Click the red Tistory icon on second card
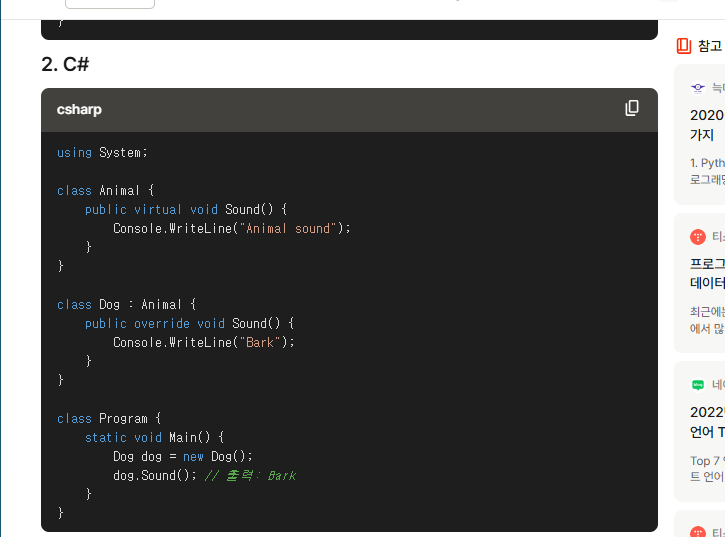Image resolution: width=725 pixels, height=537 pixels. point(698,237)
